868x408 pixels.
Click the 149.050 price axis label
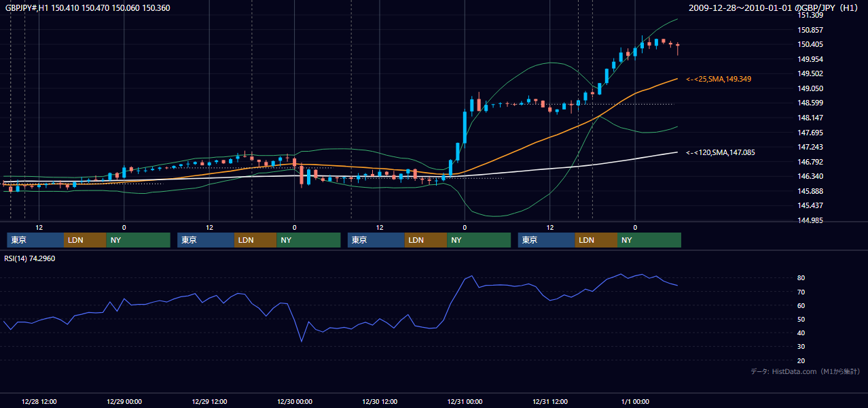[x=810, y=88]
